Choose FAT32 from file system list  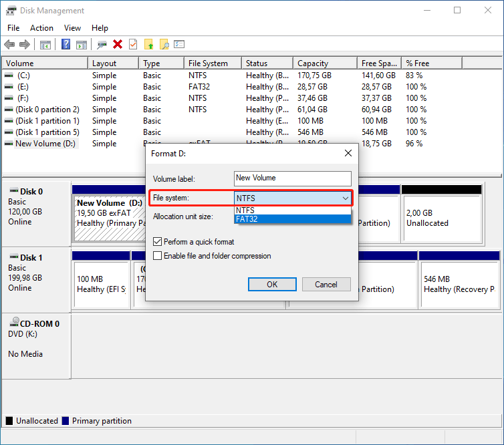click(x=293, y=219)
